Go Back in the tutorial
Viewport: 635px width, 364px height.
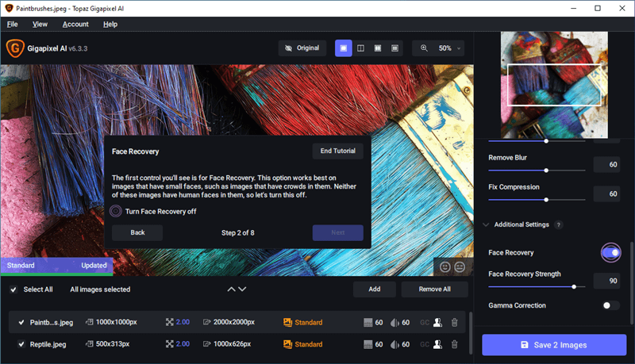(137, 232)
